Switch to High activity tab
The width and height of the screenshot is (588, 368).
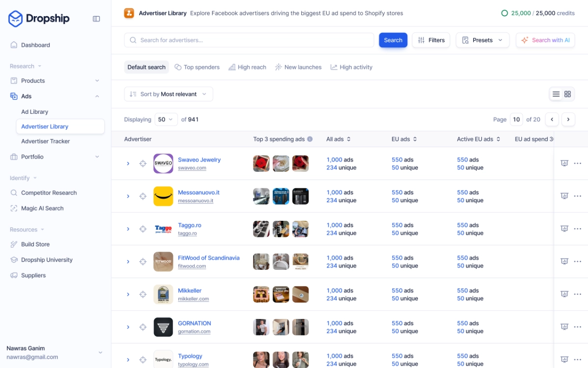point(351,67)
